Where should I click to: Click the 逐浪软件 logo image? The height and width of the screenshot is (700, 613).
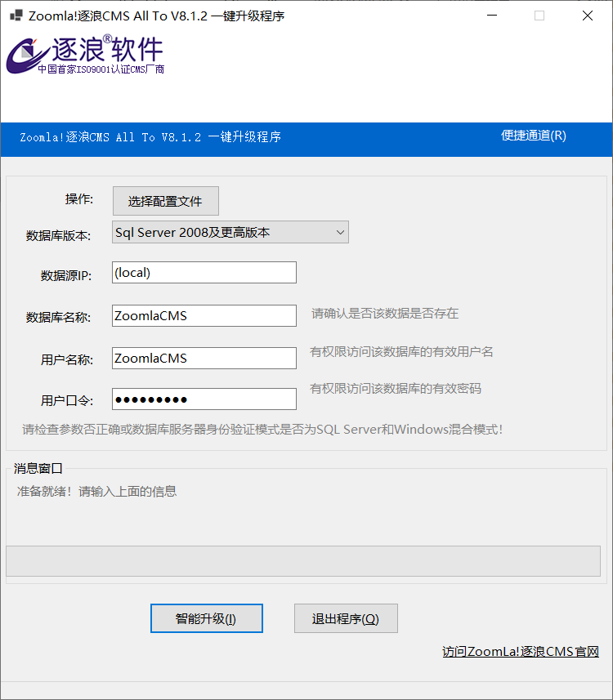tap(85, 55)
